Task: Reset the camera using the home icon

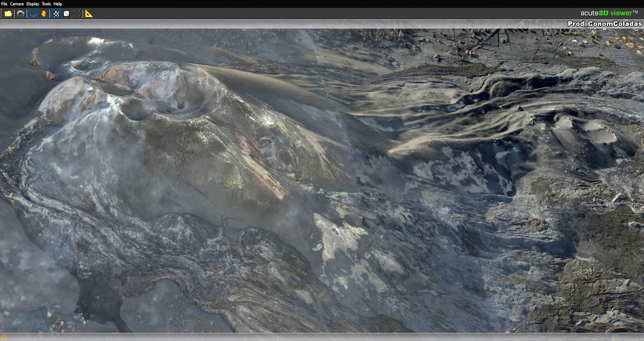Action: (21, 13)
